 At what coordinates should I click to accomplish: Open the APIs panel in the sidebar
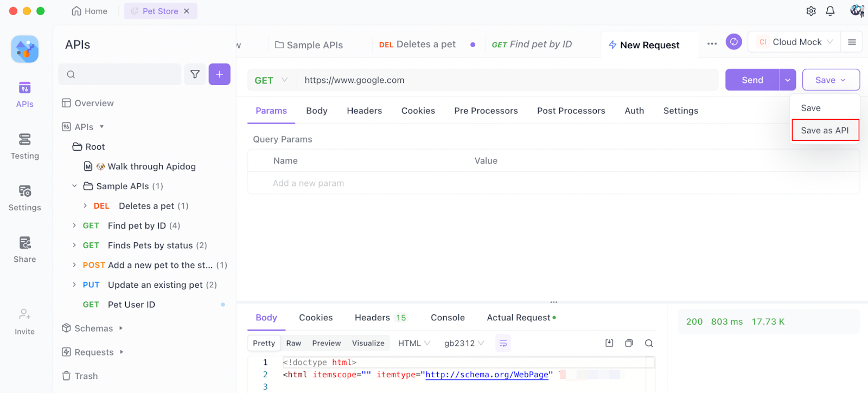click(24, 92)
